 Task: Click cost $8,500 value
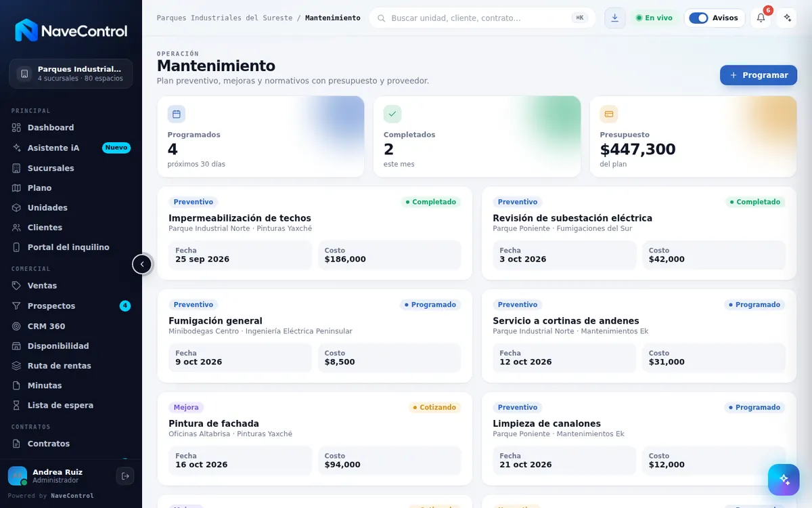pos(340,362)
